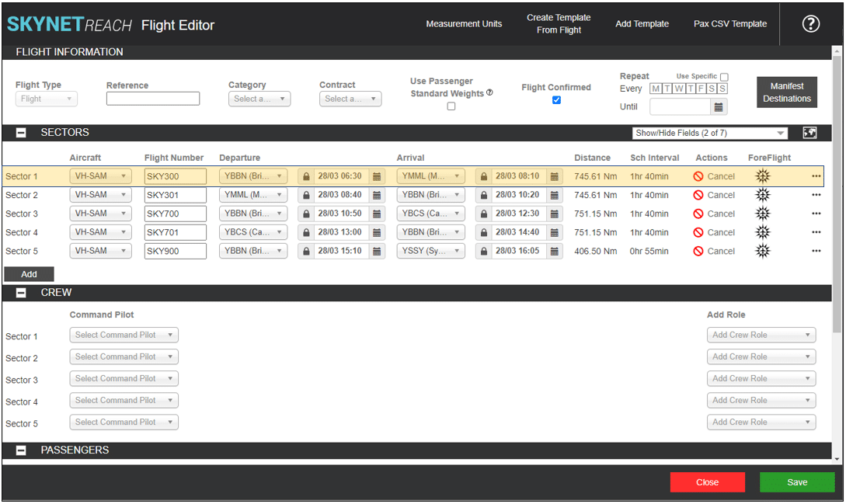Collapse the Crew section
This screenshot has width=846, height=504.
tap(22, 293)
